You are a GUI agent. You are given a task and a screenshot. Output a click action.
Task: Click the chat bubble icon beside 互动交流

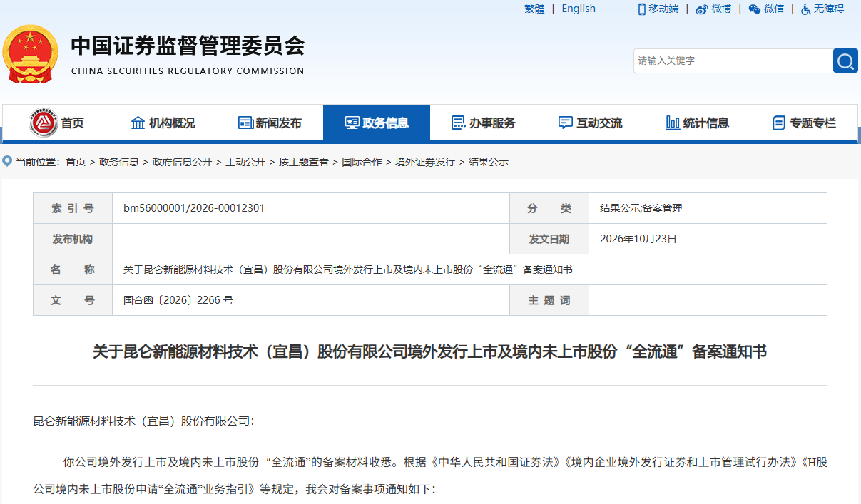click(565, 123)
